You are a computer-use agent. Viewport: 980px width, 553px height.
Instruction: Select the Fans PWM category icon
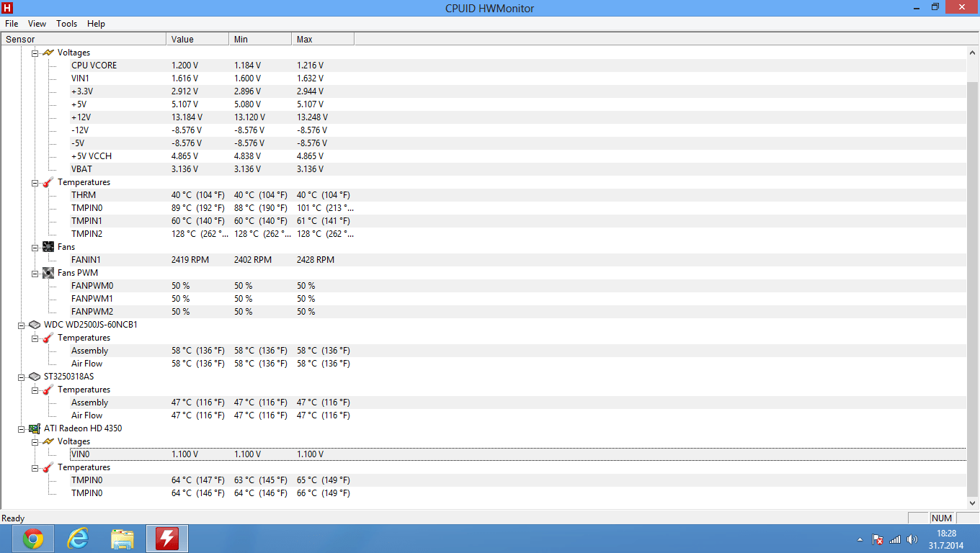point(48,273)
